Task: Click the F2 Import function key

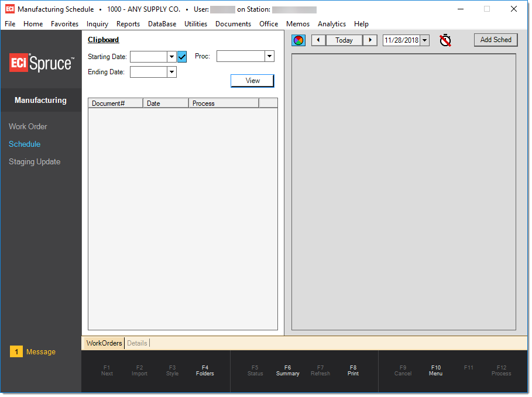Action: coord(139,370)
